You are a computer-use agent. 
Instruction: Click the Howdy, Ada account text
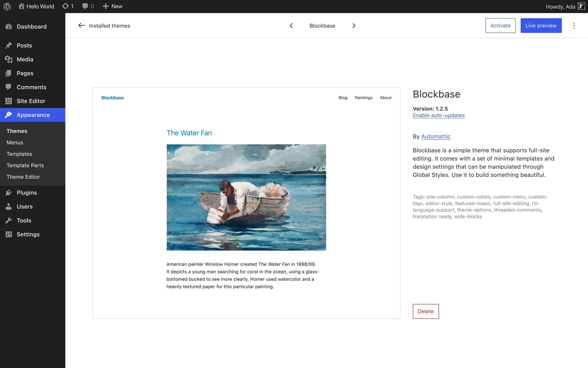(560, 7)
